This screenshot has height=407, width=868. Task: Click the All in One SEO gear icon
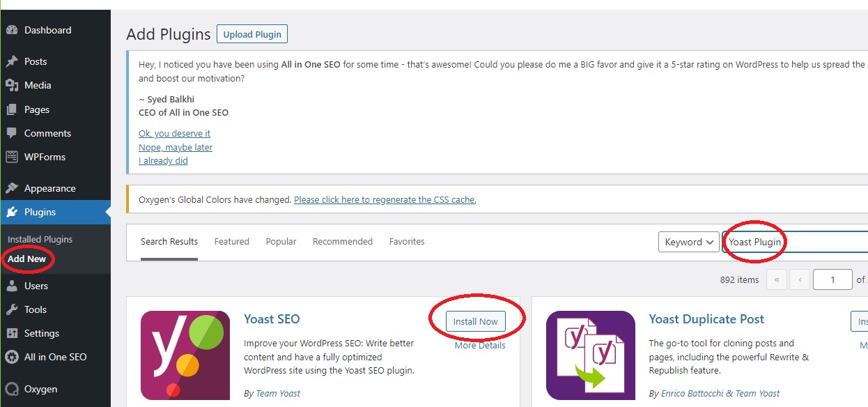[x=12, y=357]
